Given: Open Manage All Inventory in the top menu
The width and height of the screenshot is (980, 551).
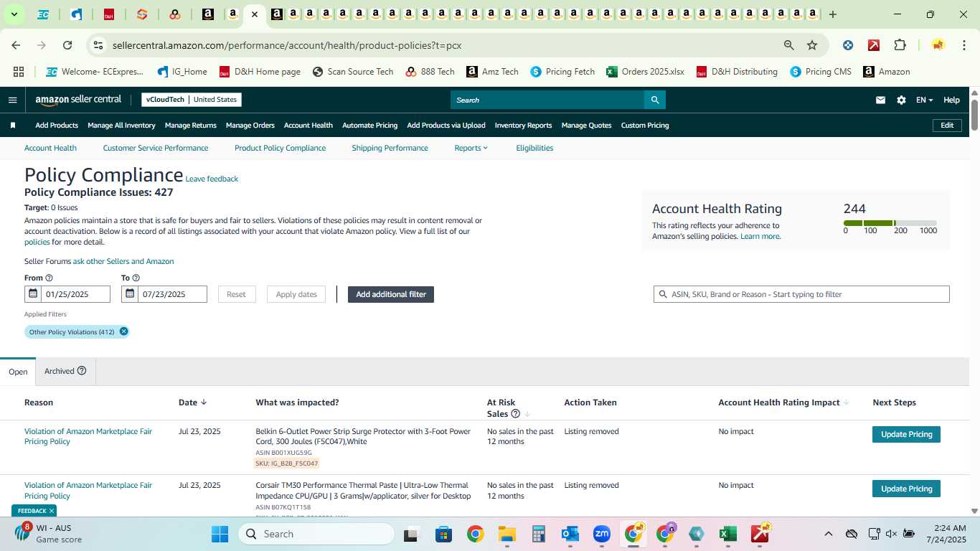Looking at the screenshot, I should (121, 126).
